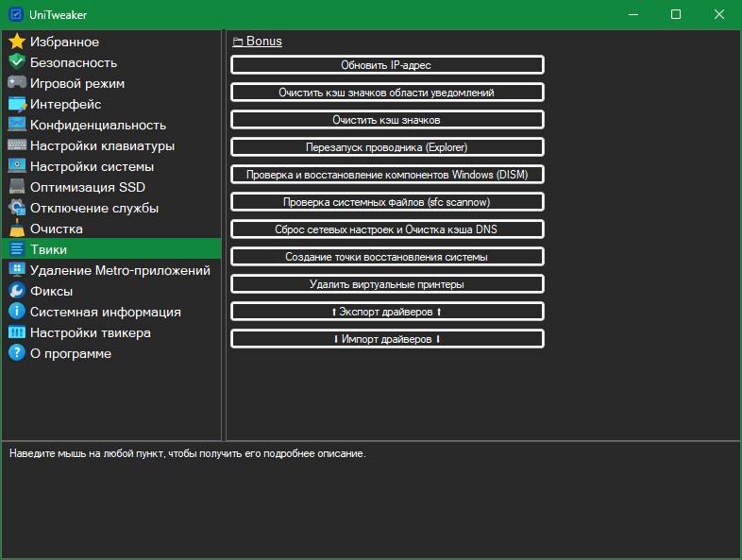Click the keyboard icon for Настройки клавиатуры

pos(16,145)
